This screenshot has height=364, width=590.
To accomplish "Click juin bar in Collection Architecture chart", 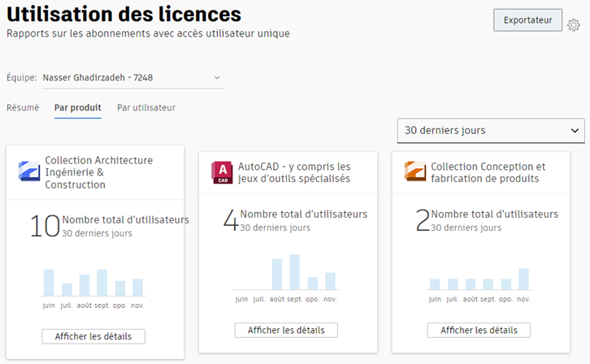I will (49, 283).
